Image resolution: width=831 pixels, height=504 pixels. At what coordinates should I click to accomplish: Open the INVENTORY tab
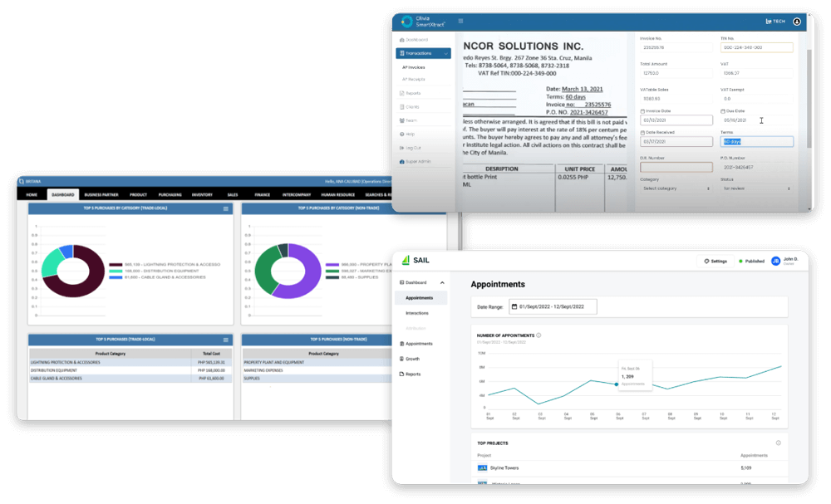coord(202,195)
